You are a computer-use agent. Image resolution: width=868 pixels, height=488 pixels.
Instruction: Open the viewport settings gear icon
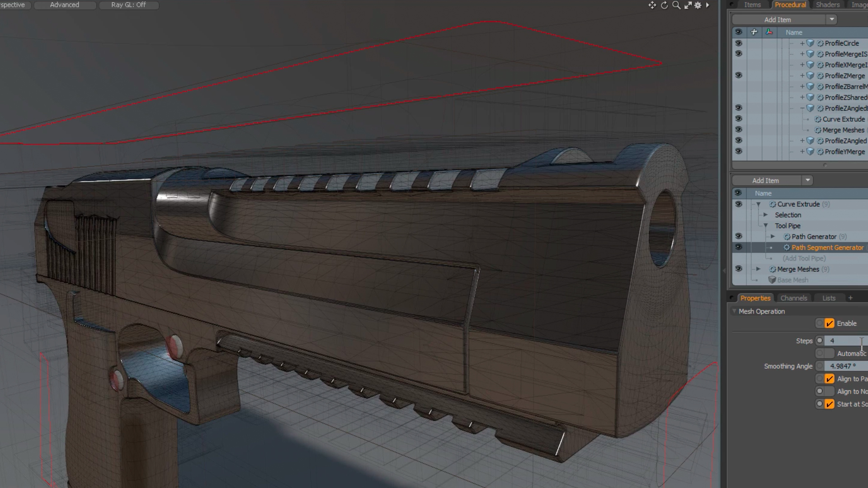698,5
